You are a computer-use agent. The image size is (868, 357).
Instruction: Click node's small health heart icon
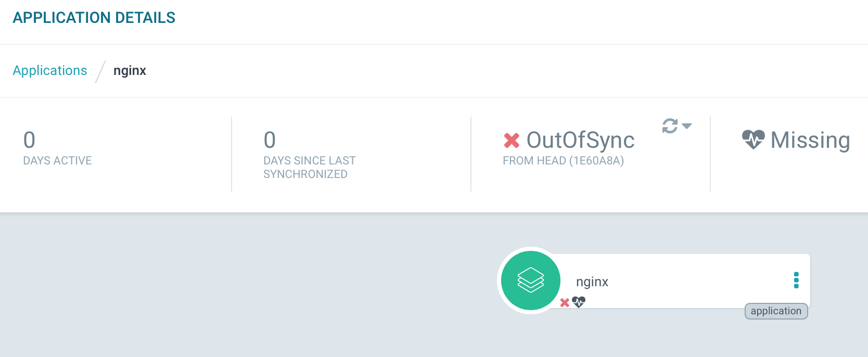579,302
